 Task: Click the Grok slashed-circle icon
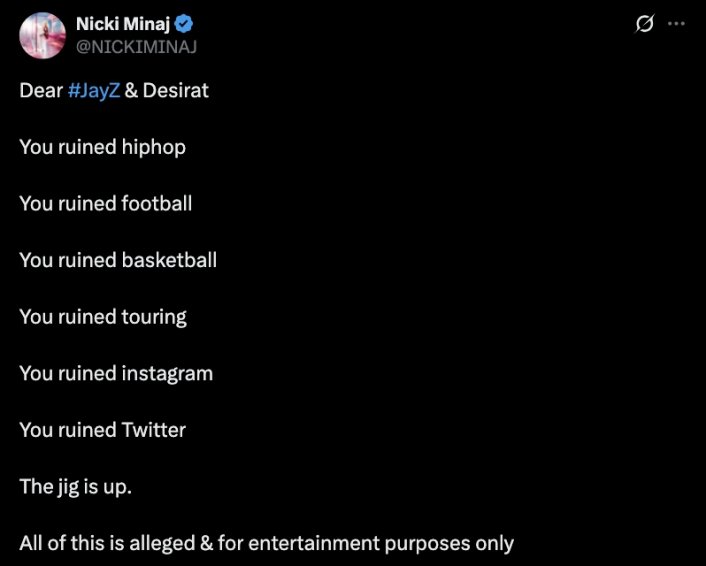644,24
